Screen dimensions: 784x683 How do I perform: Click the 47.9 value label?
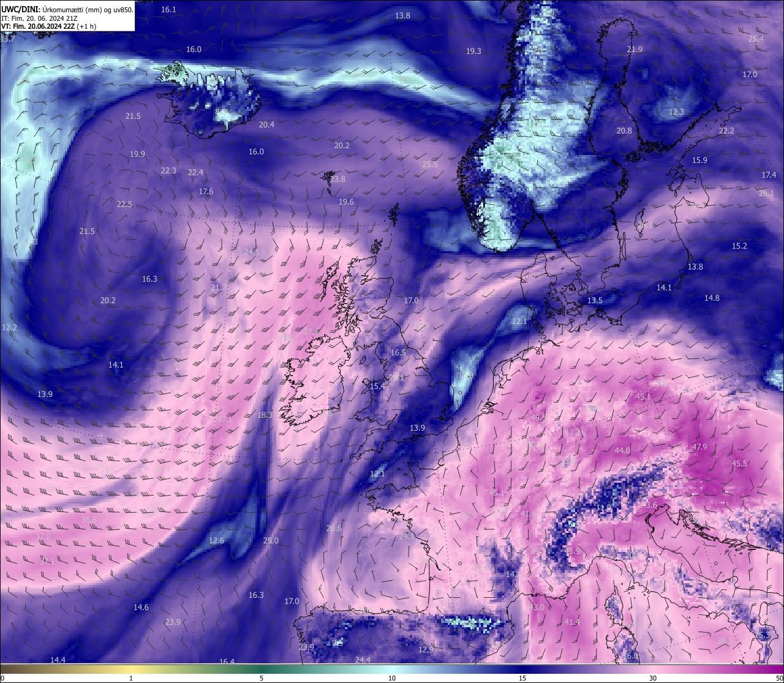click(699, 447)
